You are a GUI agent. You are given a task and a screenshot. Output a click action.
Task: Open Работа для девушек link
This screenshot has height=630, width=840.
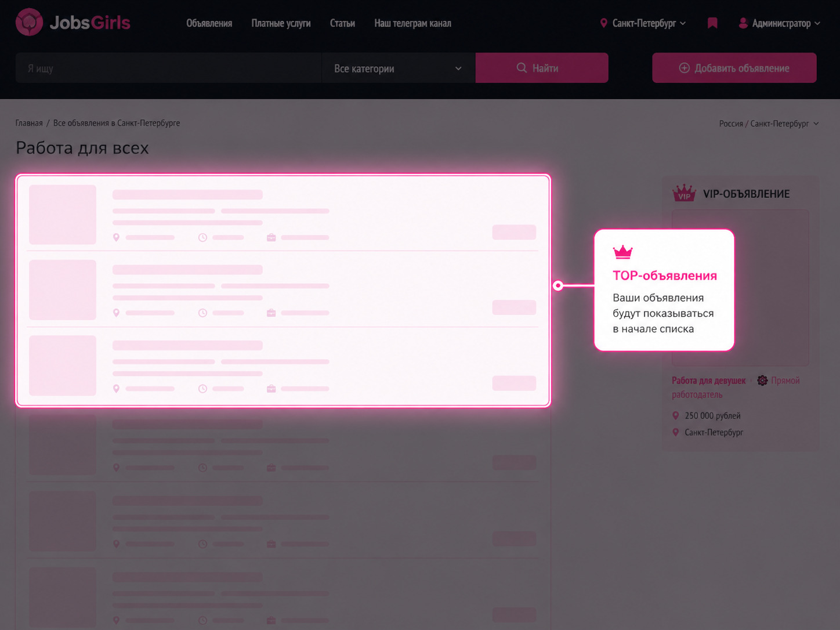click(x=708, y=381)
